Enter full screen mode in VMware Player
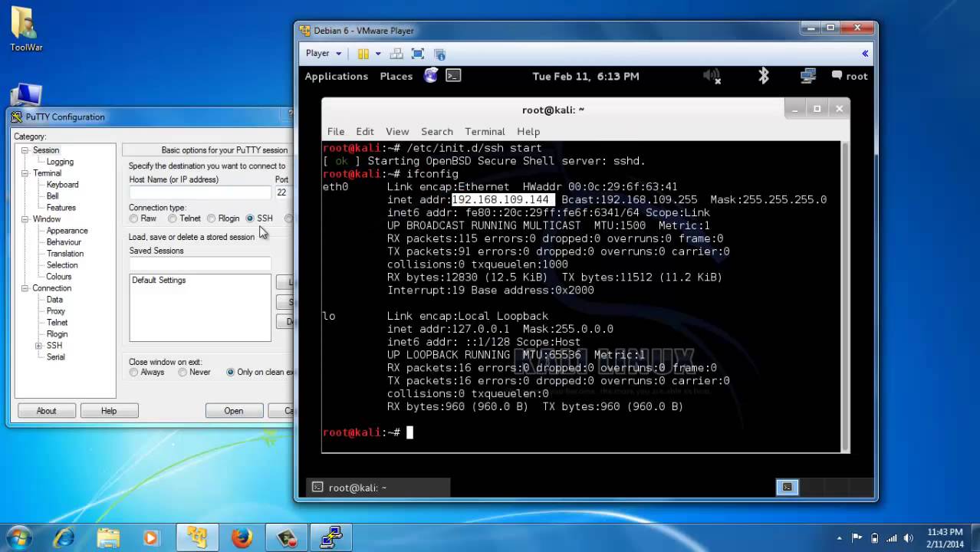 (418, 54)
